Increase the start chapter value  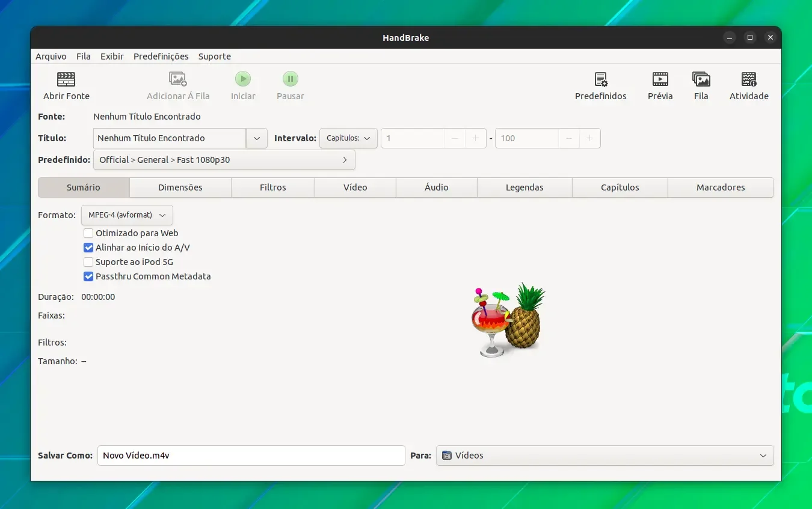[x=476, y=138]
